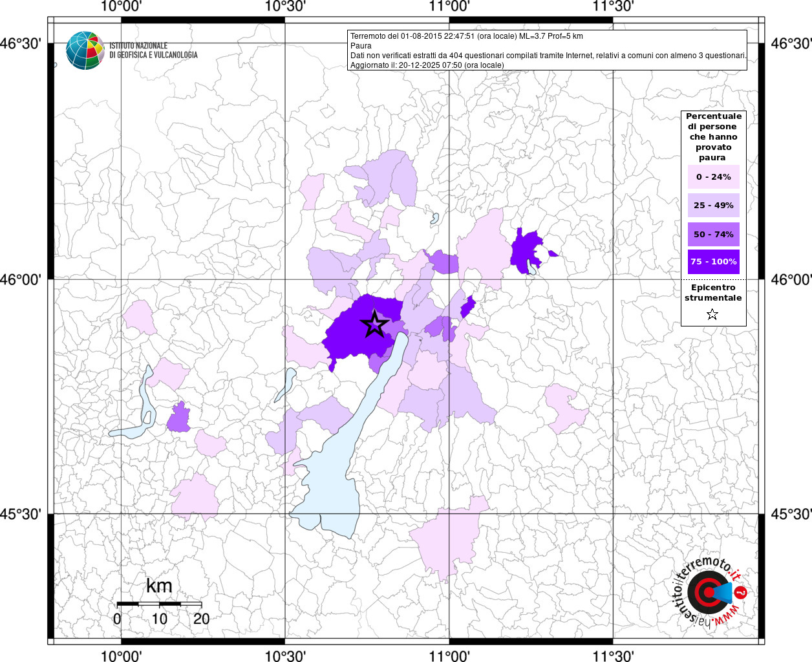Click the 'km' scale bar label

[x=159, y=586]
